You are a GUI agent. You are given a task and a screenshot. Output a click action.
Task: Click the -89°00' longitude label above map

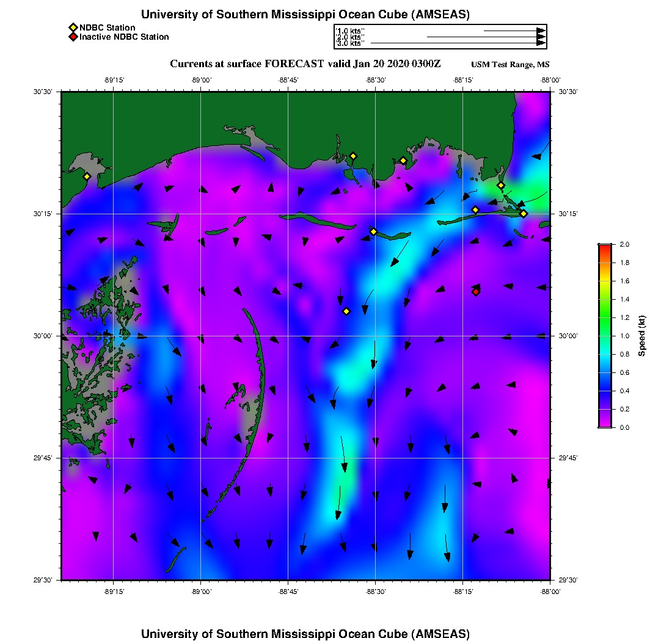201,80
